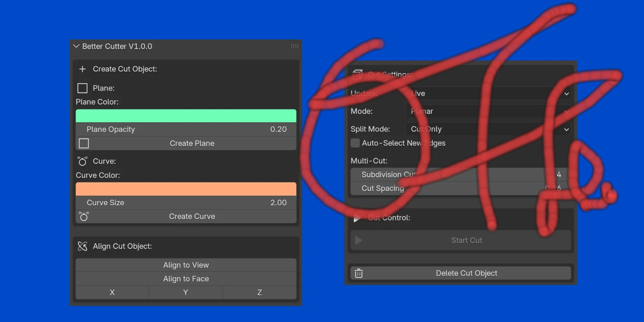Click the Align to View button

[186, 265]
